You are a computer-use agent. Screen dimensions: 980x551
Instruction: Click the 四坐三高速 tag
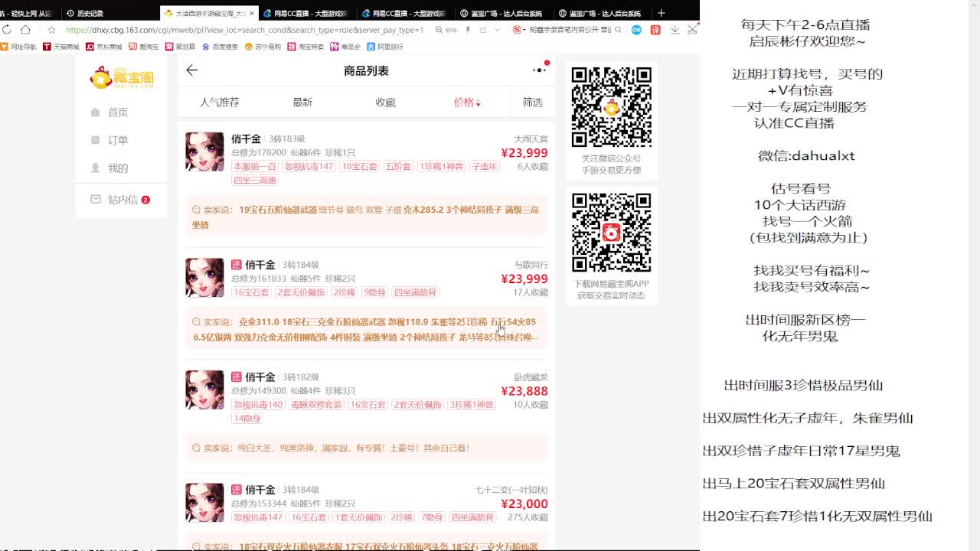[254, 180]
